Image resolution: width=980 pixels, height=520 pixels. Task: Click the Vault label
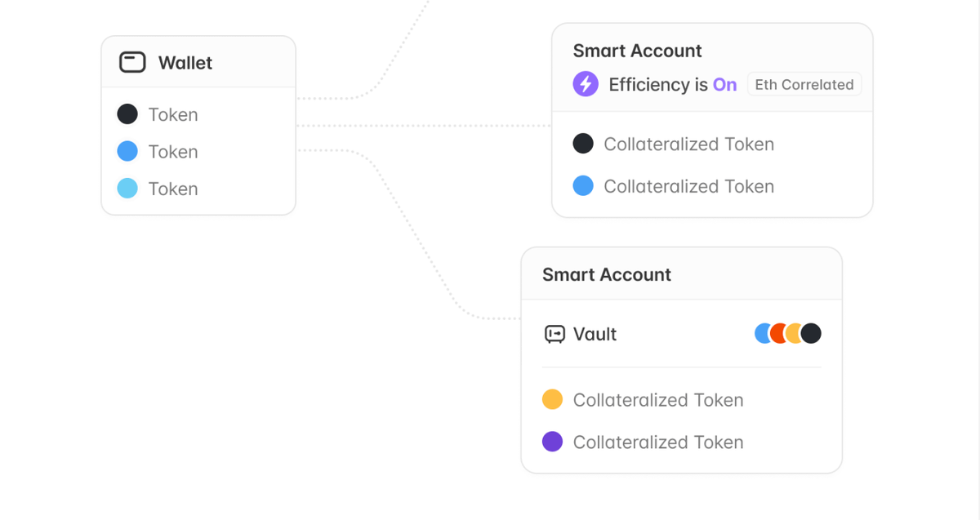coord(595,334)
